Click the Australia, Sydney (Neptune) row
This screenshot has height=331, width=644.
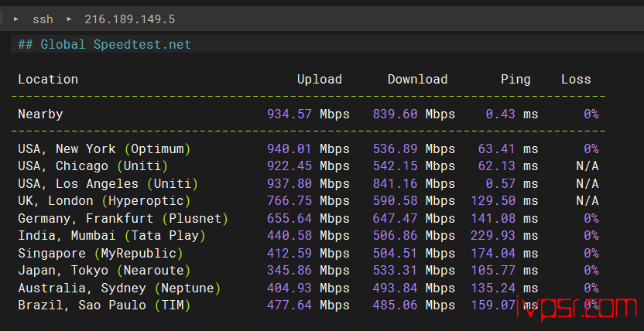pos(119,288)
